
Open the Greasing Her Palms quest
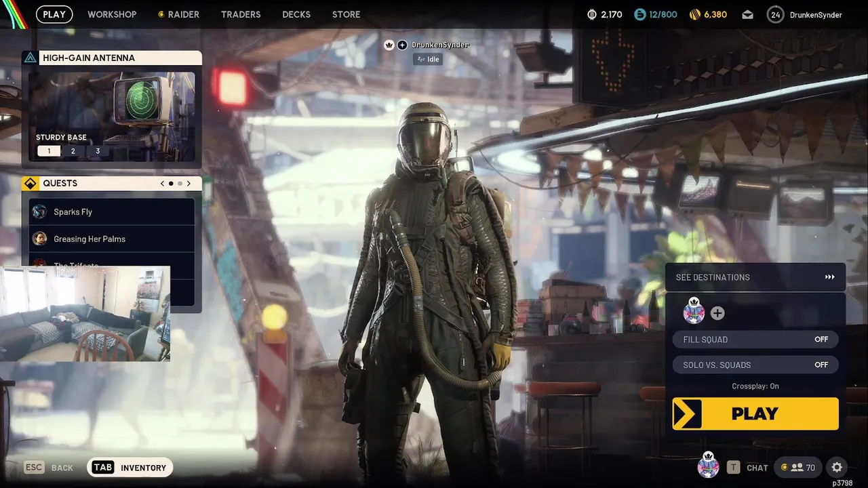[x=112, y=239]
